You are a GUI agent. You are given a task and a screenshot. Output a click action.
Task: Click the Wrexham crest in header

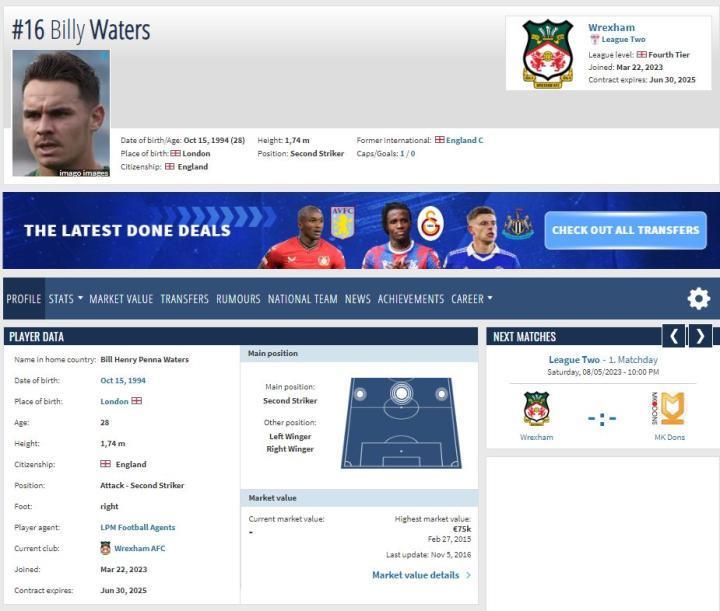tap(547, 54)
